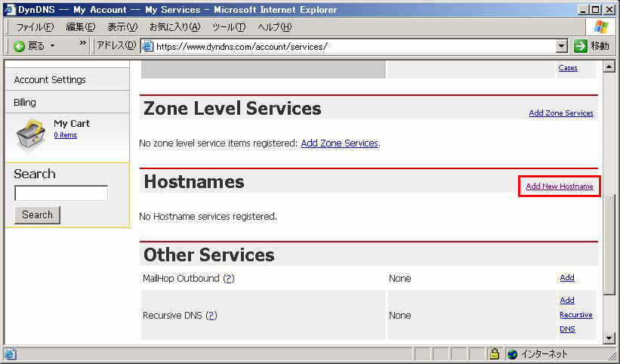
Task: Click the Search button in sidebar
Action: tap(37, 215)
